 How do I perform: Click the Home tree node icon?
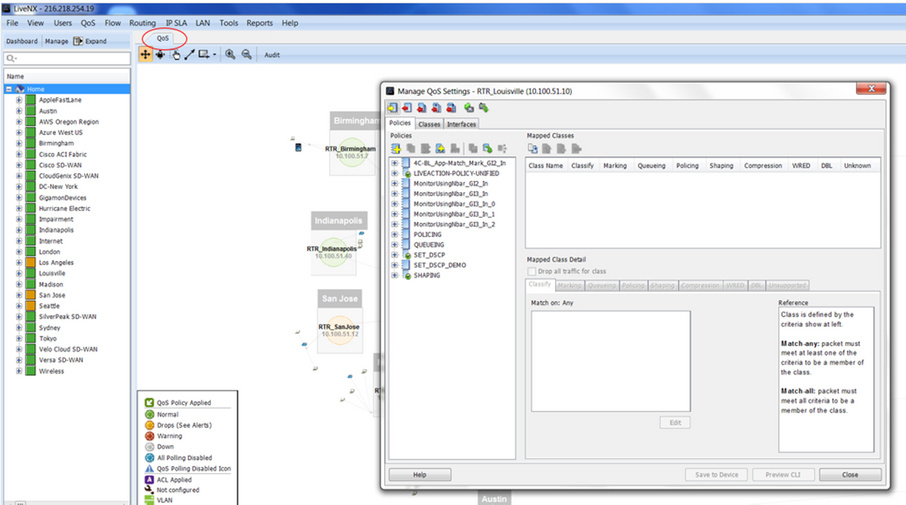pos(20,89)
